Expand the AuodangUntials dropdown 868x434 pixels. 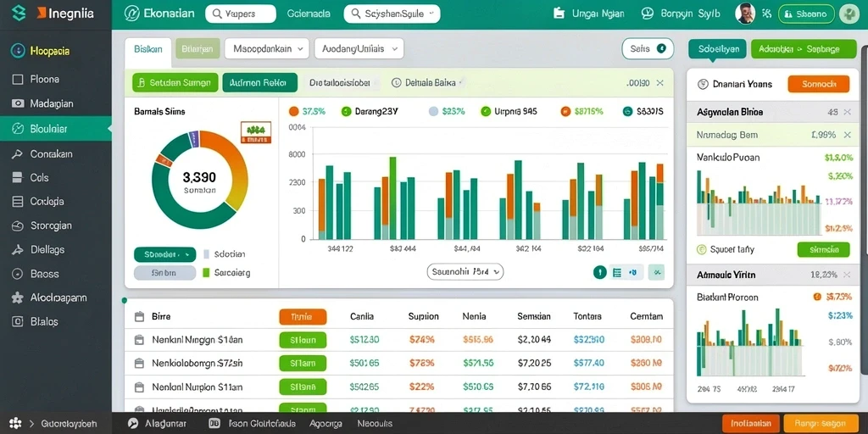[359, 48]
